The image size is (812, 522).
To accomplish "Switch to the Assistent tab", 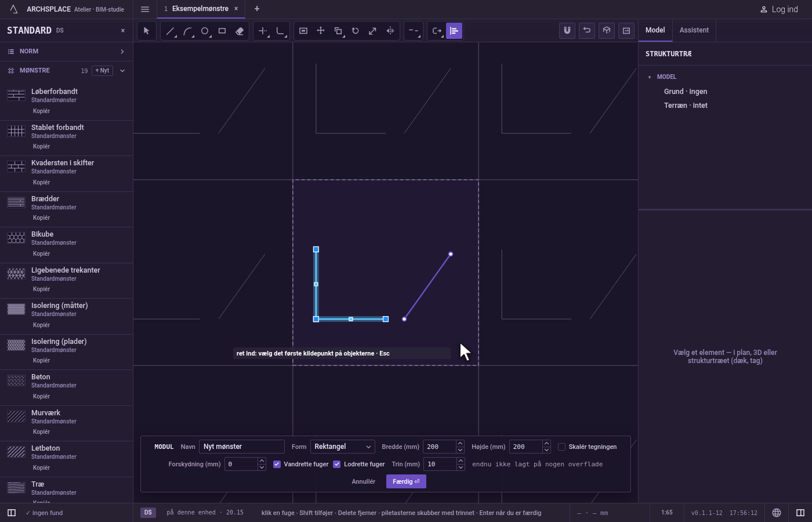I will [x=694, y=30].
